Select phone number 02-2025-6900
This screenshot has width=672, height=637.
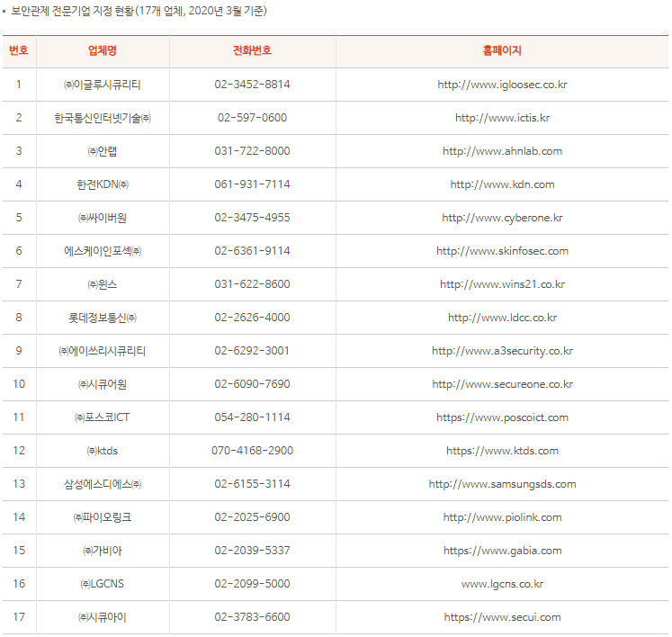point(252,517)
